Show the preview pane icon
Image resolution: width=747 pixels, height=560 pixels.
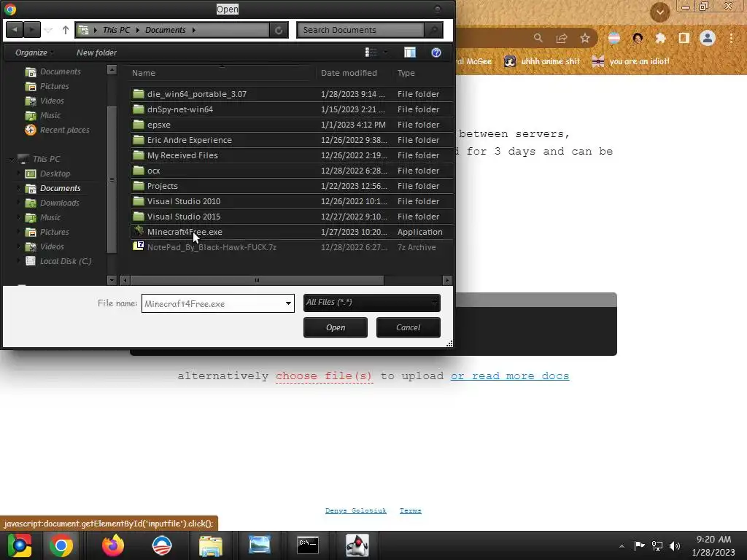coord(410,52)
